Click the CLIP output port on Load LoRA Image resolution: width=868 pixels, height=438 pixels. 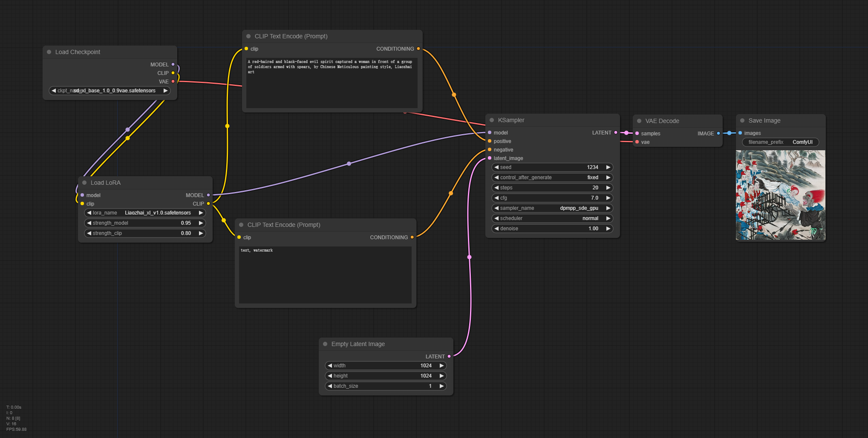208,204
